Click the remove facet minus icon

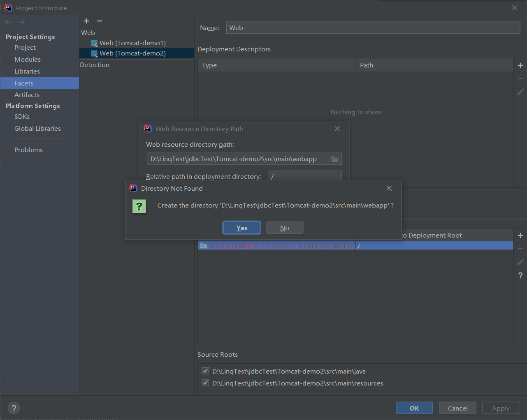coord(100,21)
